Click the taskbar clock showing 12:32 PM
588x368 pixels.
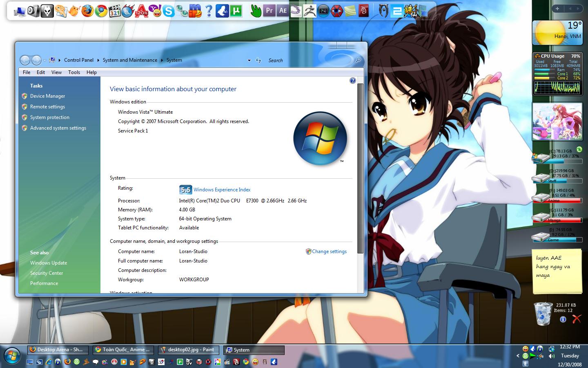(570, 347)
